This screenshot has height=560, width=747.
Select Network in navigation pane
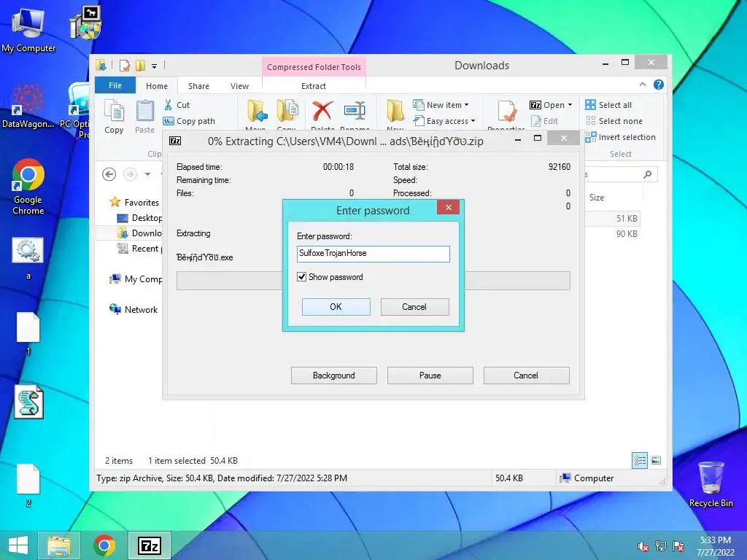tap(133, 309)
